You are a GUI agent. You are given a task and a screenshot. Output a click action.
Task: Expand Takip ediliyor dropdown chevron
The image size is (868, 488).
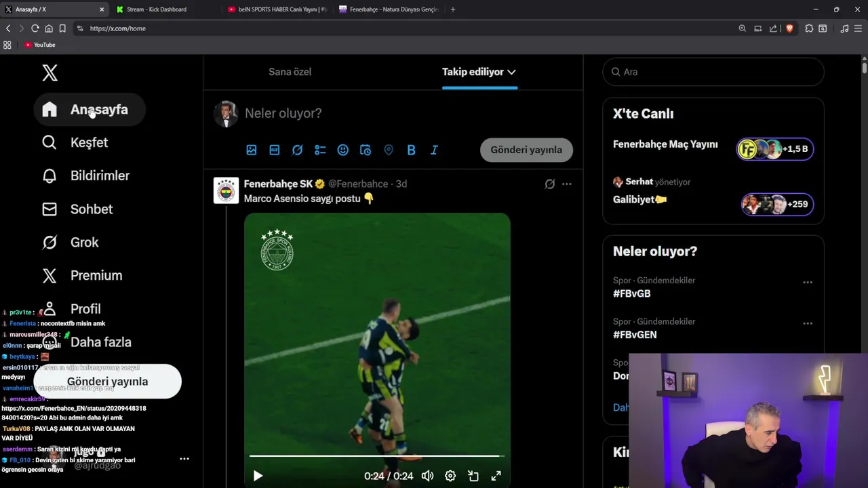(511, 72)
